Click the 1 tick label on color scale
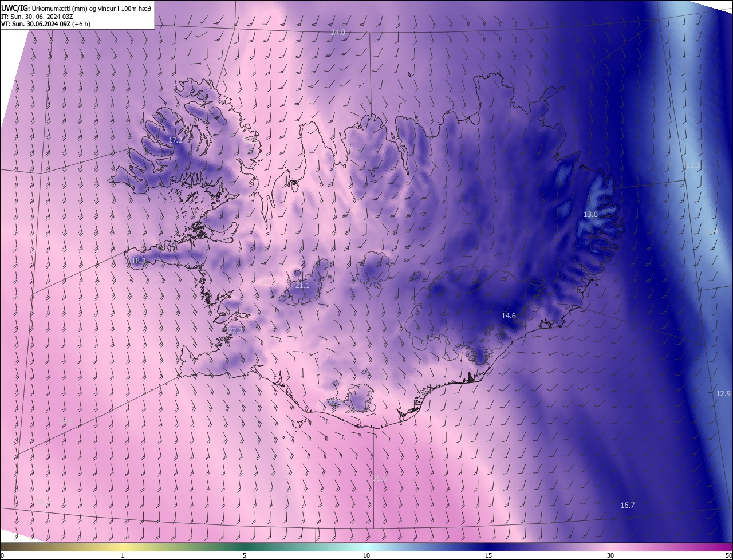Screen dimensions: 733x560 point(123,555)
